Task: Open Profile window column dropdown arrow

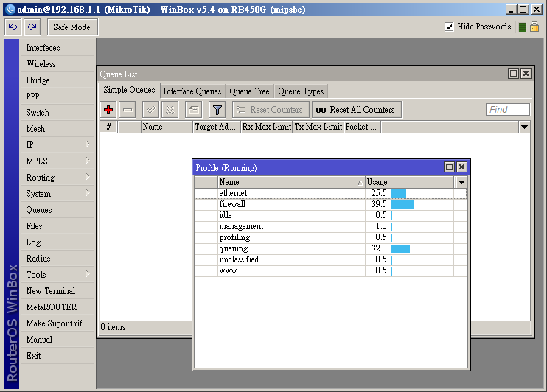Action: pos(461,182)
